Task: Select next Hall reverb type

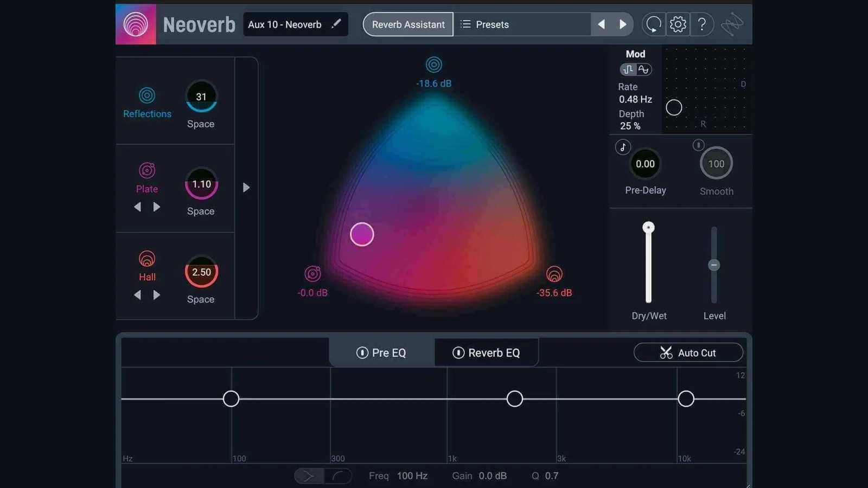Action: pos(157,295)
